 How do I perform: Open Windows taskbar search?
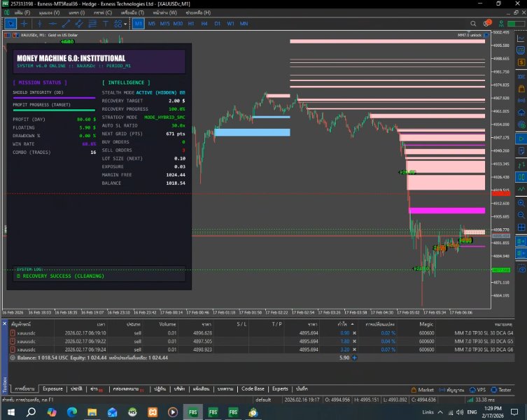tap(31, 412)
